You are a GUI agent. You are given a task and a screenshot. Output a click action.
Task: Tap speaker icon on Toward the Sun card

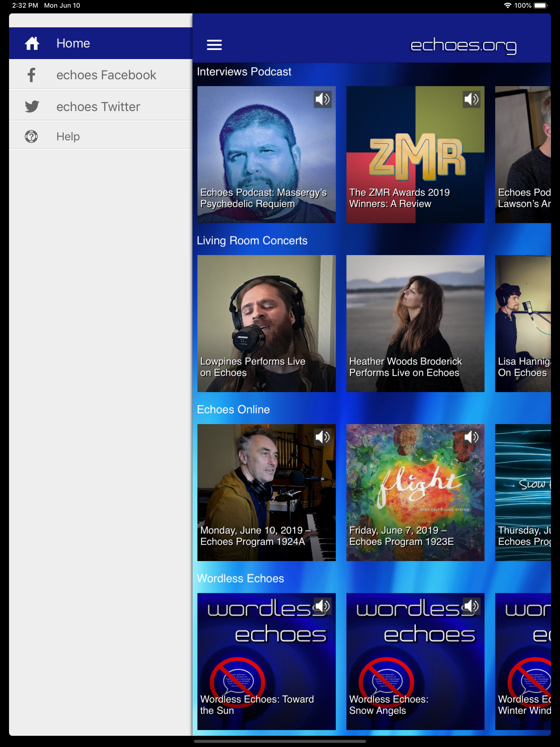pos(322,606)
